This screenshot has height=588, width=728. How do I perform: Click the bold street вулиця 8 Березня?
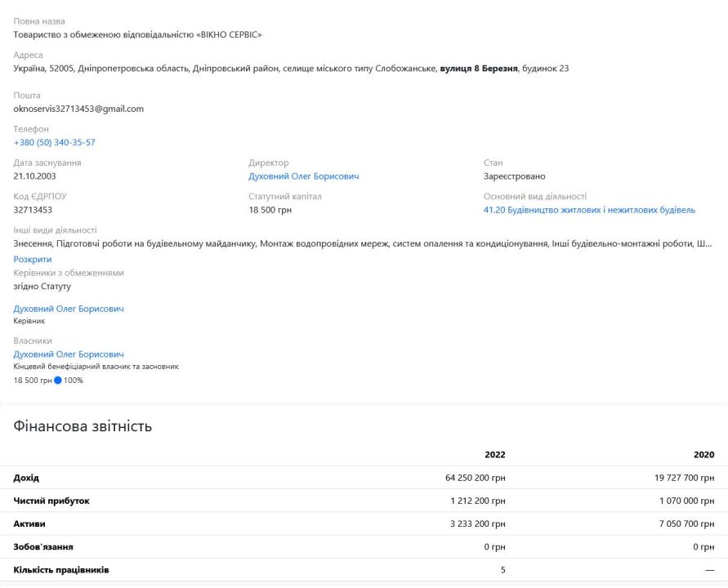coord(479,69)
